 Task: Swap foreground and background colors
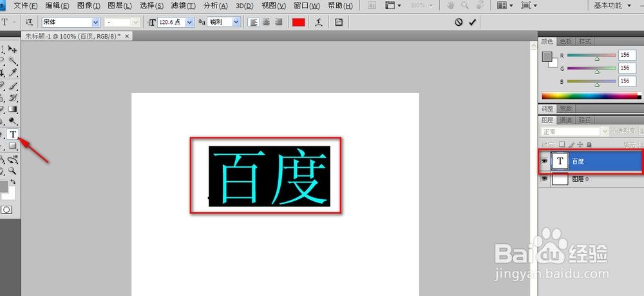click(x=13, y=181)
